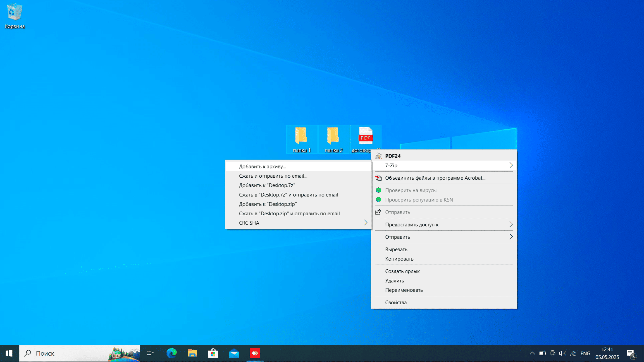Click the Поиск taskbar search field
The height and width of the screenshot is (362, 644).
click(80, 353)
